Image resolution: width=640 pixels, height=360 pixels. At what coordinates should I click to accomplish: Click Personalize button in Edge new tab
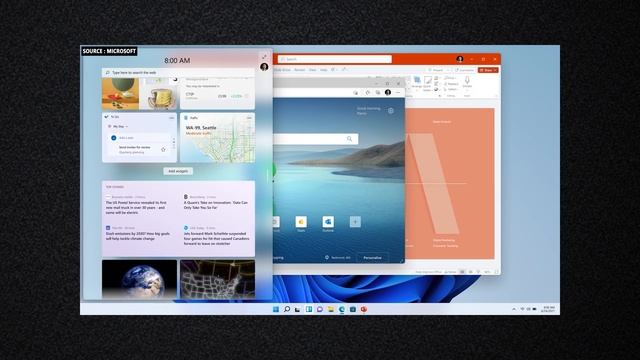pyautogui.click(x=373, y=258)
